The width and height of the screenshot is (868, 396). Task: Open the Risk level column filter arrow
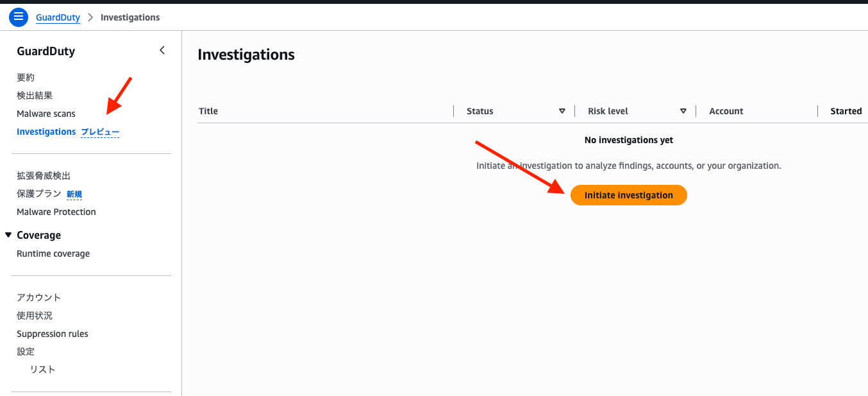pyautogui.click(x=683, y=111)
